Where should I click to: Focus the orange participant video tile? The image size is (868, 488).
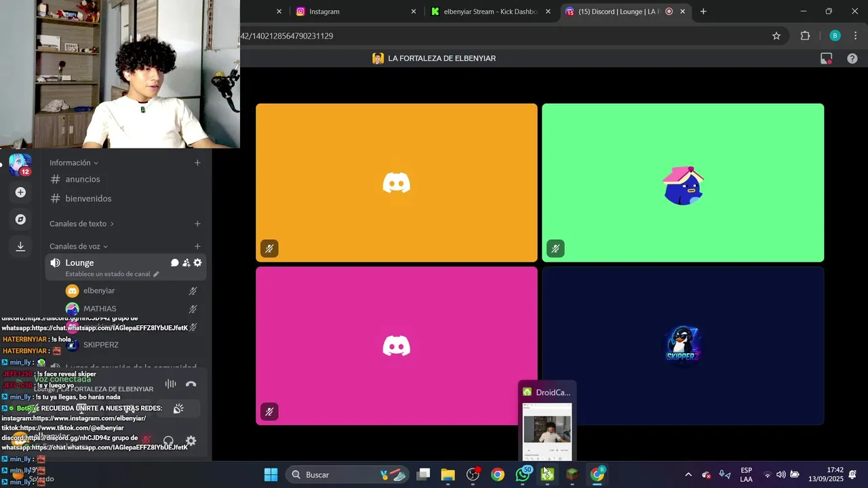(397, 183)
